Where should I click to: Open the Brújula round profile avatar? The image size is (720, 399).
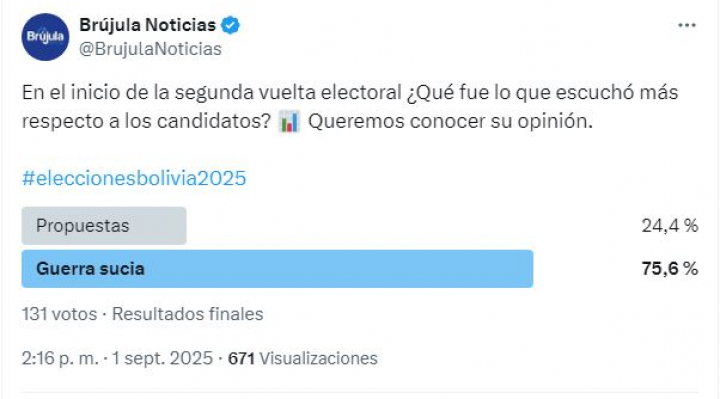tap(45, 37)
